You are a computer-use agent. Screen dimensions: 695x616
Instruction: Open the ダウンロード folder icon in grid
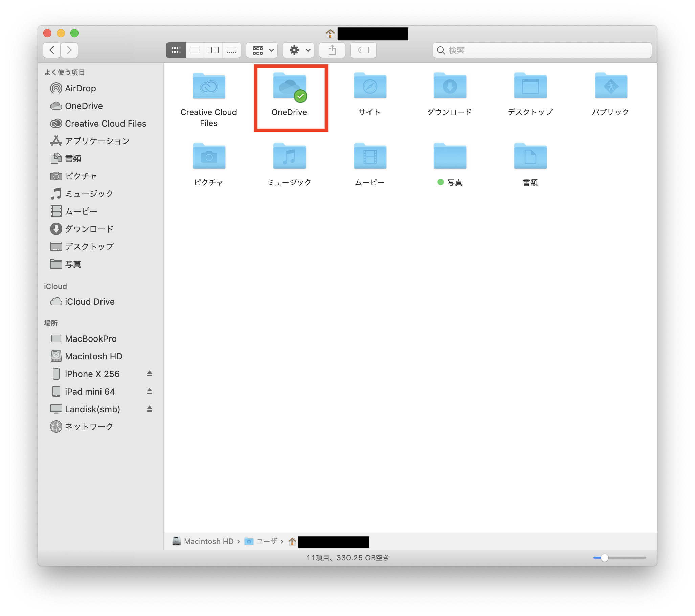click(449, 87)
